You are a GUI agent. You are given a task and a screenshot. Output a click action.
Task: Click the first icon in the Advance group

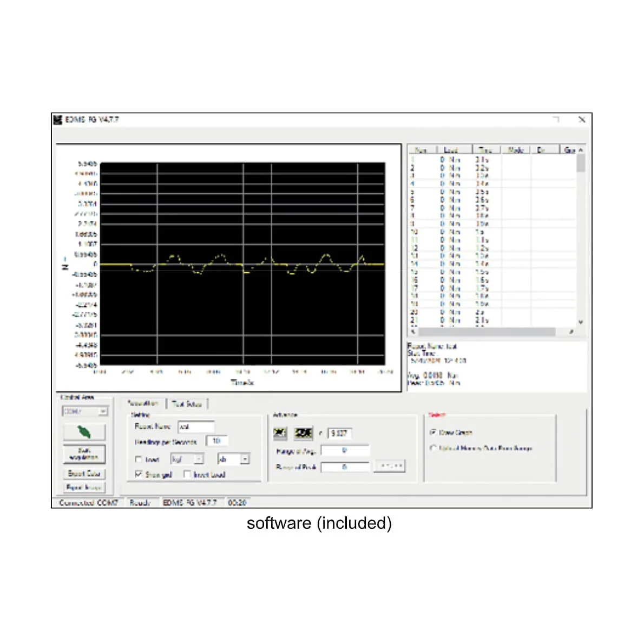(x=280, y=433)
